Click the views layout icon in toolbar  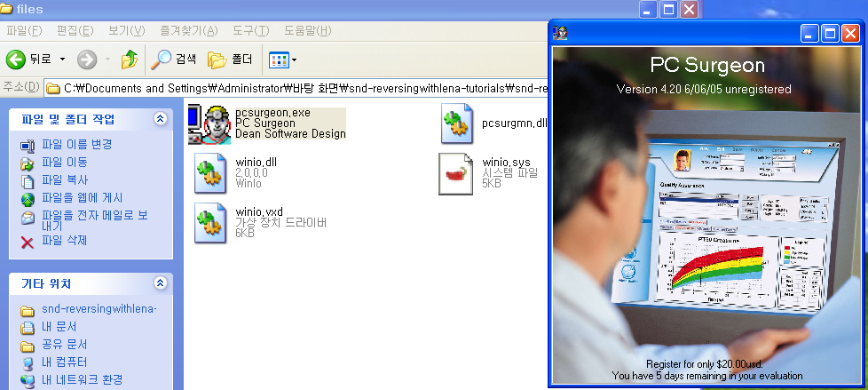point(279,60)
